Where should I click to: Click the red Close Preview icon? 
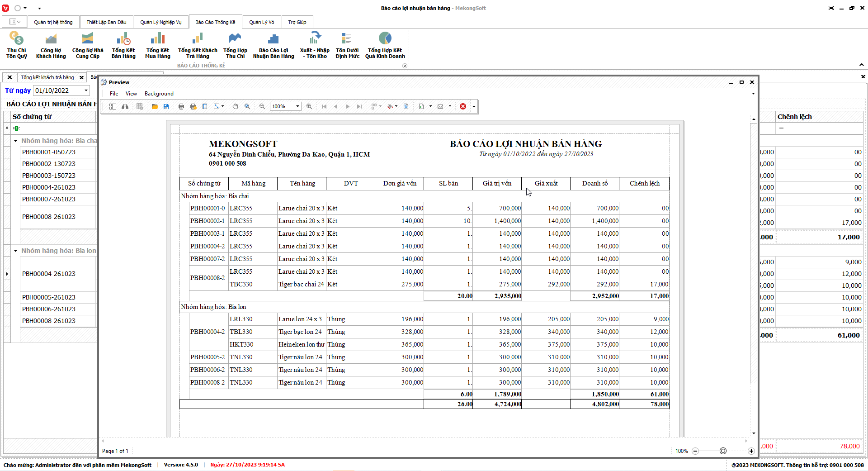click(x=463, y=106)
